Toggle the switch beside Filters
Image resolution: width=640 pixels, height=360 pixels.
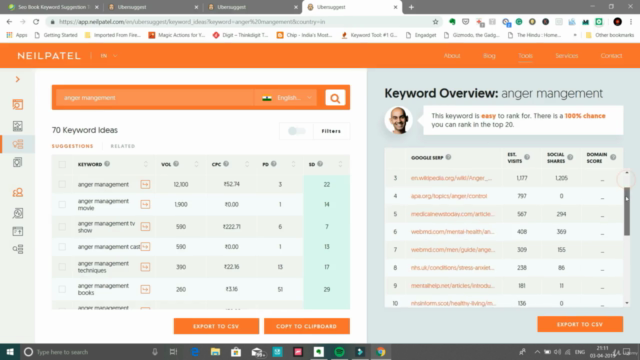296,131
